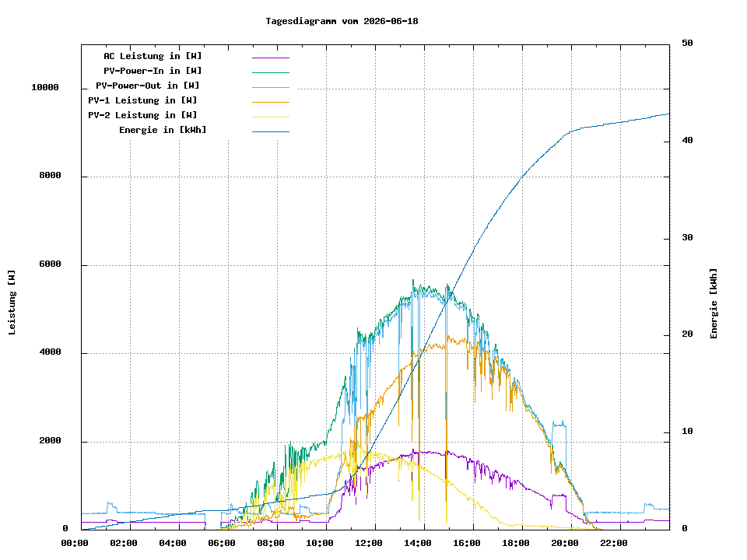The width and height of the screenshot is (747, 560).
Task: Click the 04:00 time axis label
Action: point(173,543)
